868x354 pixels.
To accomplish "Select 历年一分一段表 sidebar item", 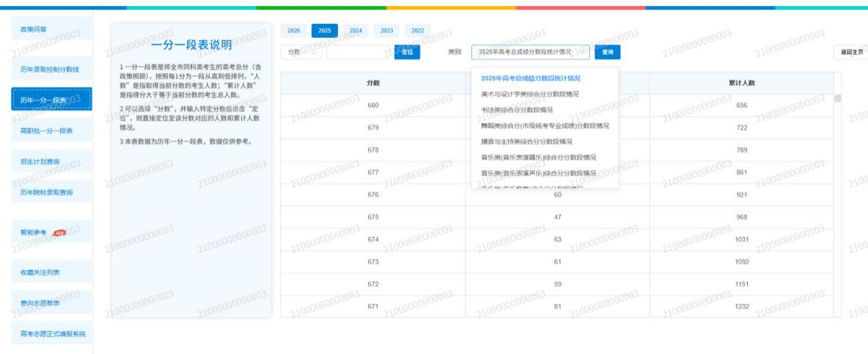I will coord(52,99).
